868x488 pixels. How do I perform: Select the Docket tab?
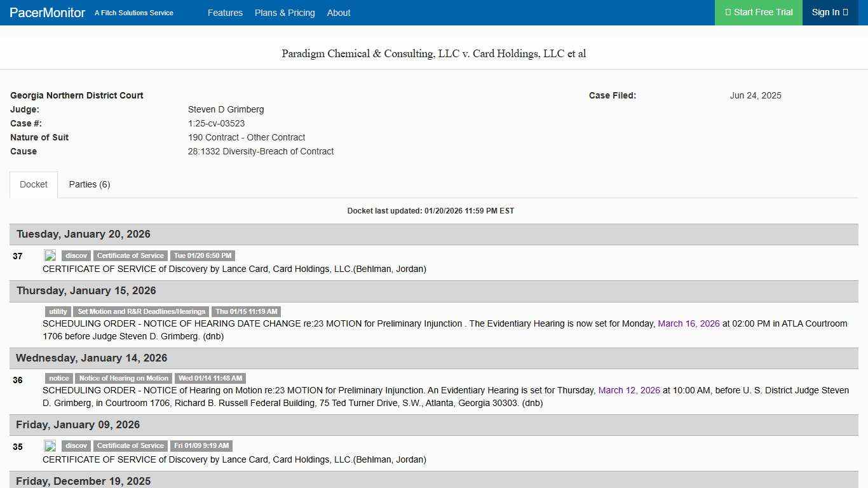click(34, 184)
